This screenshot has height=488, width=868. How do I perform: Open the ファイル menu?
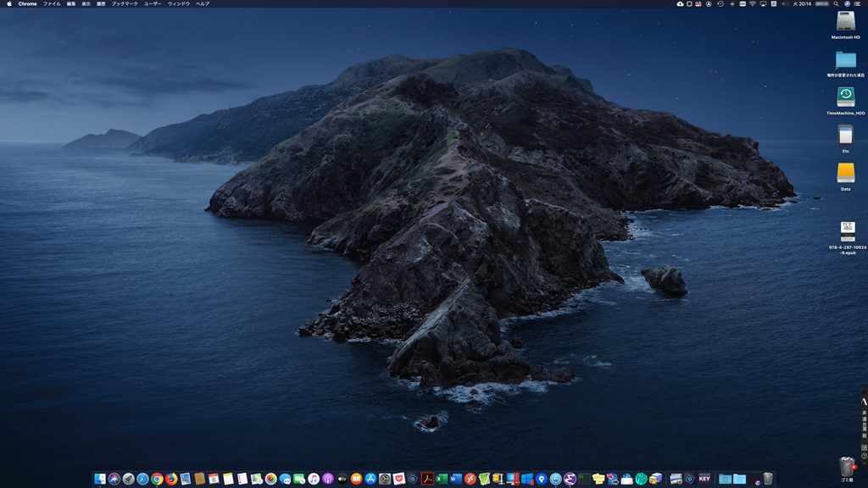52,4
